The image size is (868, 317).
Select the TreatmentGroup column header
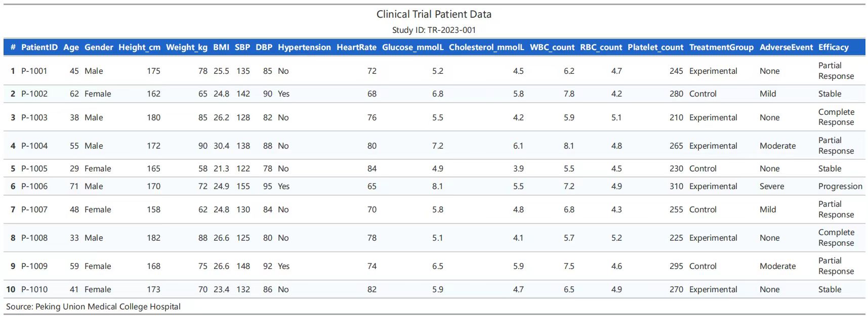pos(721,47)
